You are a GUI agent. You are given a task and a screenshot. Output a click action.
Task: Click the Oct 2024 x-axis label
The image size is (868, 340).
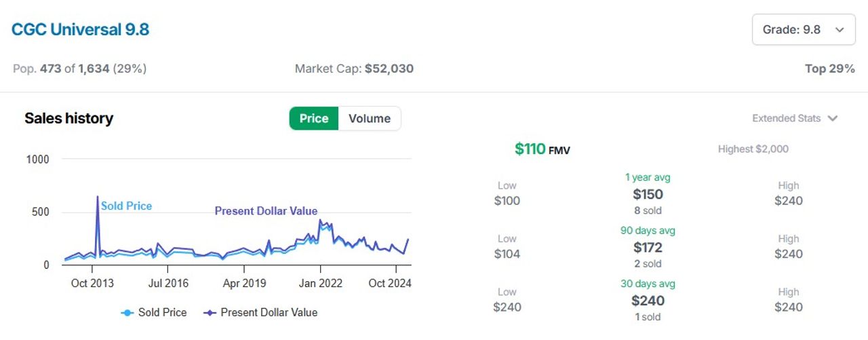(389, 283)
